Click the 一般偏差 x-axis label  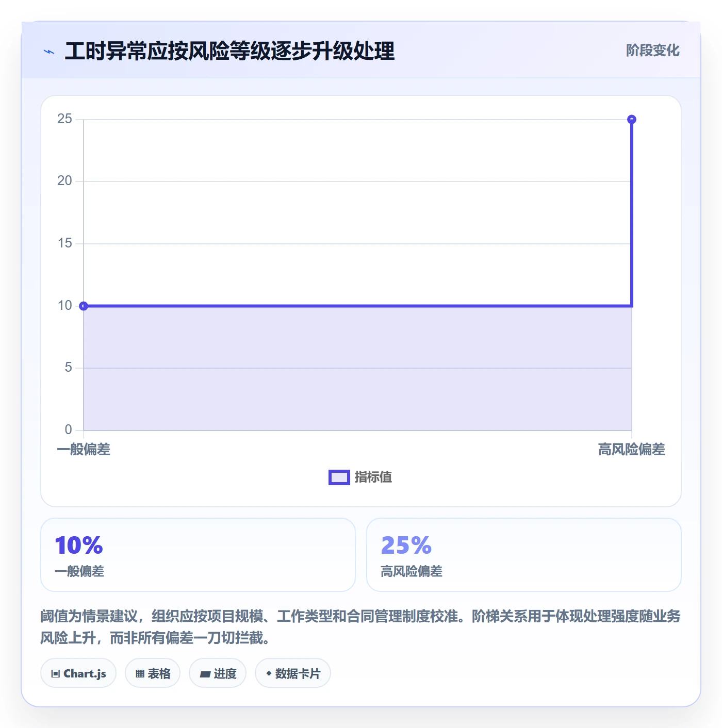(84, 450)
